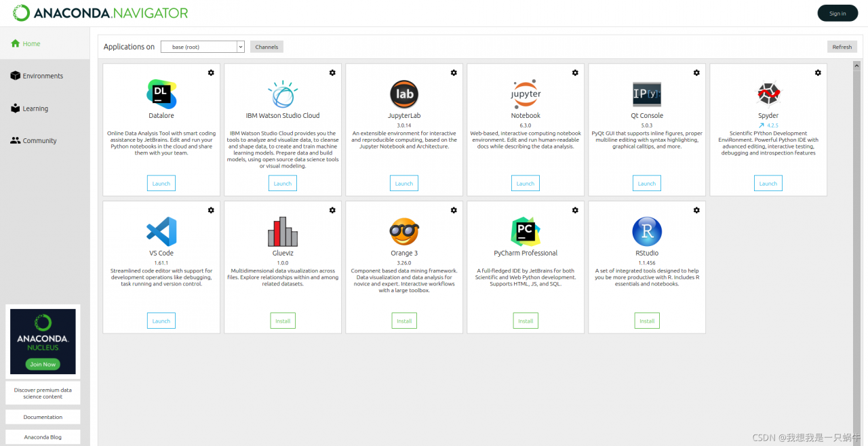The height and width of the screenshot is (446, 868).
Task: Open the Glueviz tile's gear options
Action: (x=332, y=210)
